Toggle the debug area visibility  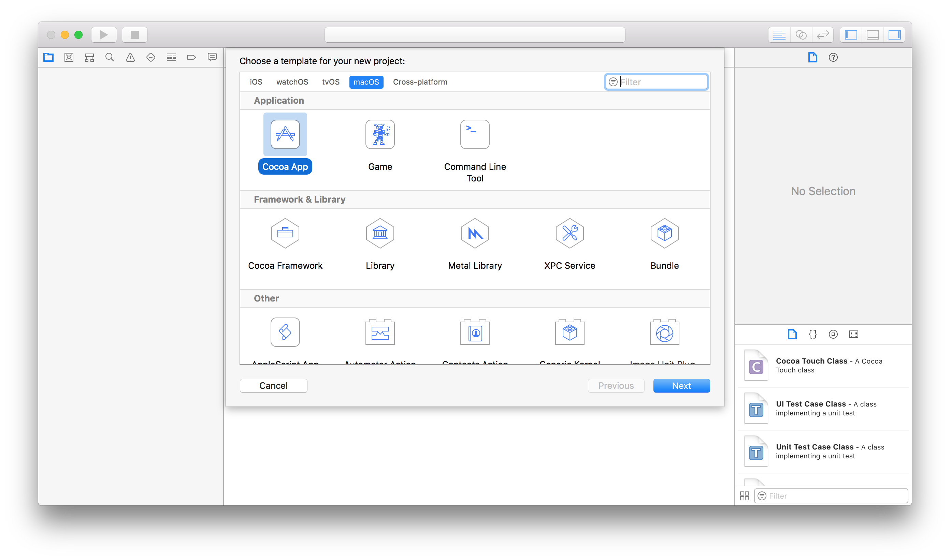point(873,35)
